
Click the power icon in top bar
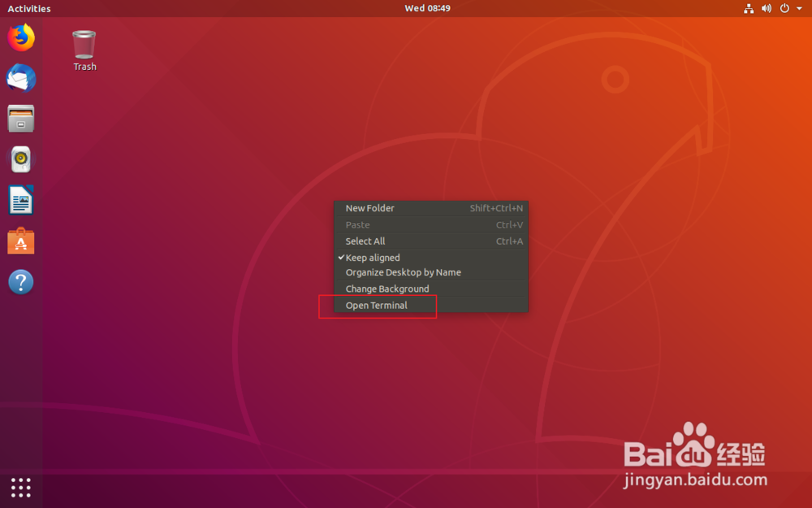tap(784, 8)
